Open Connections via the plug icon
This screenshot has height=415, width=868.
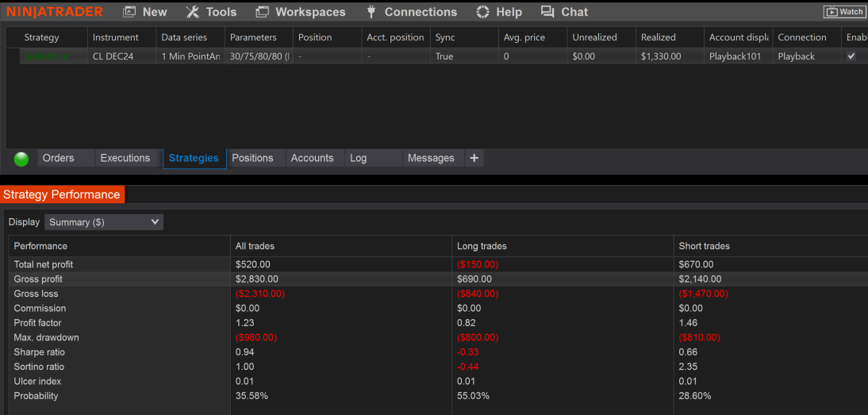pyautogui.click(x=371, y=12)
